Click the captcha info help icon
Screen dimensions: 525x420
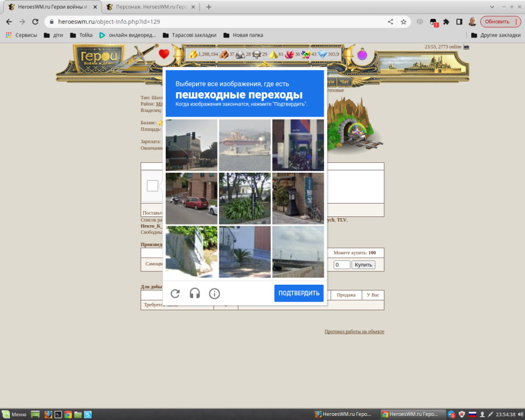(x=214, y=294)
